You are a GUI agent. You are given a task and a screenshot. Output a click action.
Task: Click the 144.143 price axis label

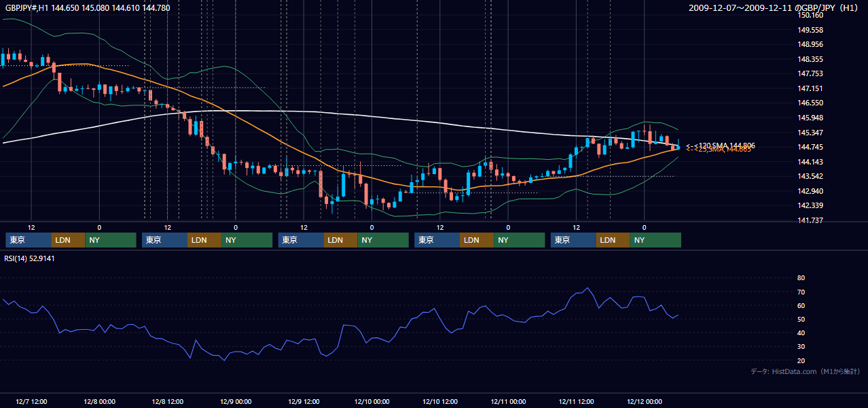[x=810, y=162]
